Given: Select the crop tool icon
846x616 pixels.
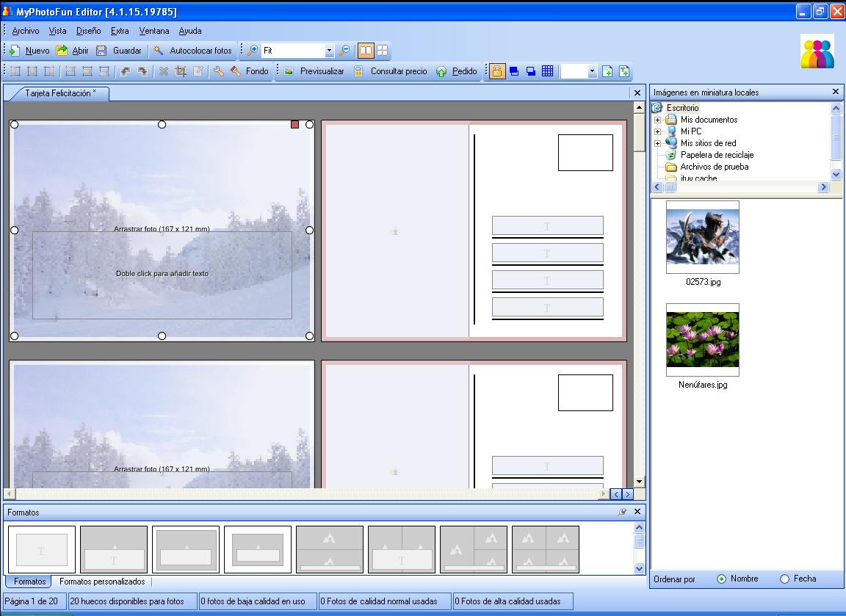Looking at the screenshot, I should [x=181, y=71].
